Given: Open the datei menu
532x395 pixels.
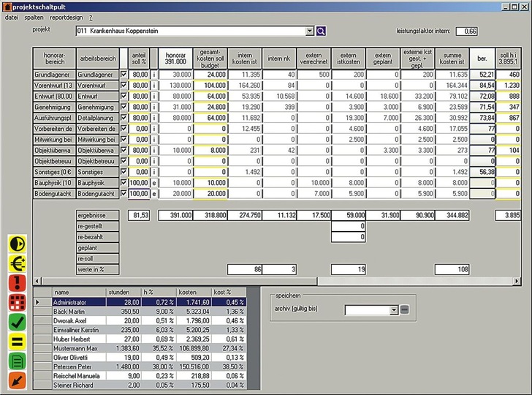Looking at the screenshot, I should coord(12,16).
